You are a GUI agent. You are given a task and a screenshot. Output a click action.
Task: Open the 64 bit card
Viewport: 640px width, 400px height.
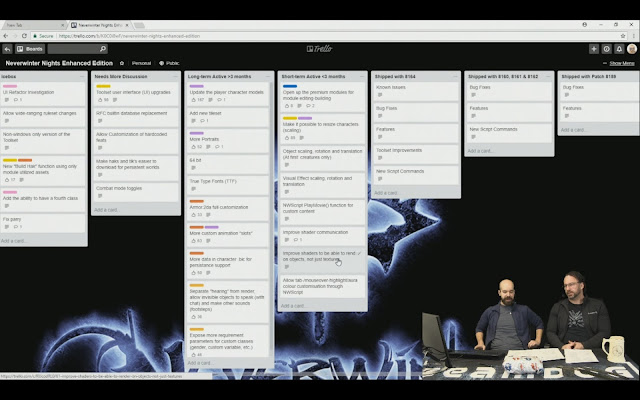click(229, 164)
